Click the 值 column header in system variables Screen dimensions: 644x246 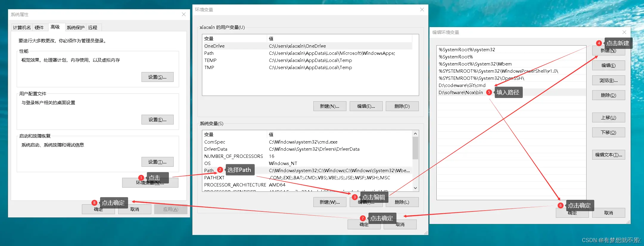[339, 134]
